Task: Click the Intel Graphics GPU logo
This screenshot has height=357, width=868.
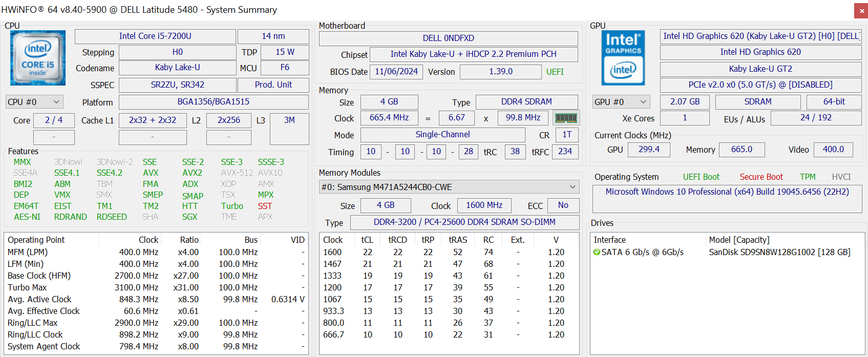Action: pyautogui.click(x=623, y=58)
